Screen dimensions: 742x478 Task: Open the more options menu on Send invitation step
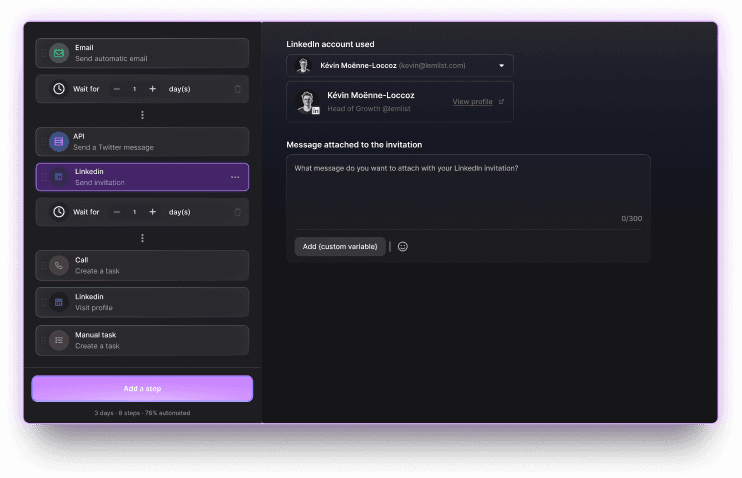pyautogui.click(x=235, y=177)
